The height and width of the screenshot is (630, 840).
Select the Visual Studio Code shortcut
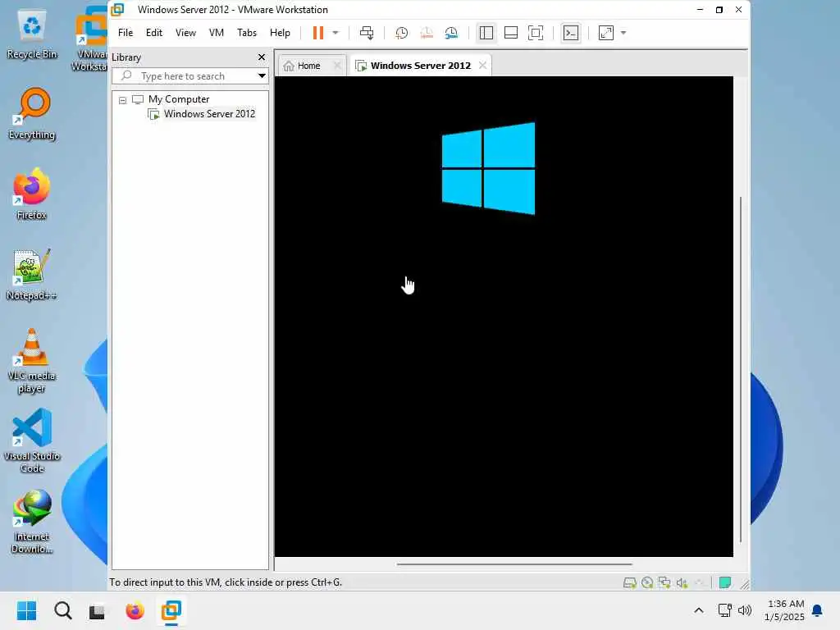pyautogui.click(x=32, y=441)
